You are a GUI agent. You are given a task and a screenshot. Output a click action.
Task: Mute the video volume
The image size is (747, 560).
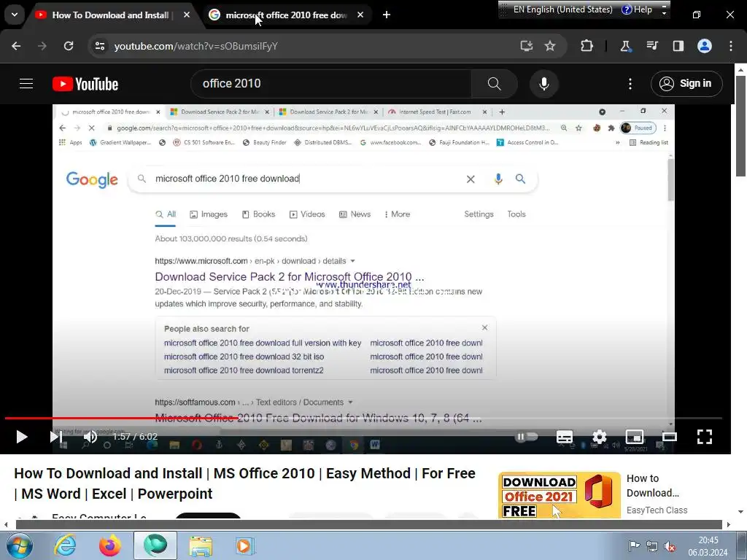point(90,437)
